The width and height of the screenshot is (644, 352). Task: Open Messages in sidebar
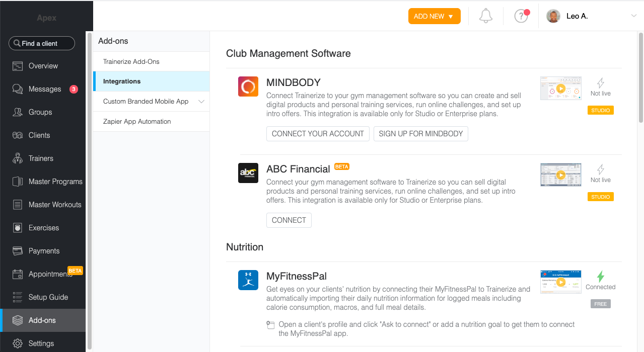(43, 89)
